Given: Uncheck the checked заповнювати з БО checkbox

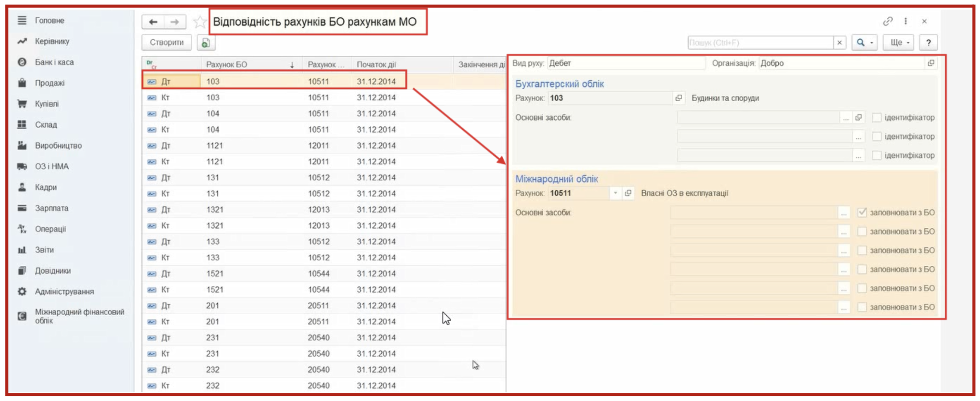Looking at the screenshot, I should tap(862, 212).
